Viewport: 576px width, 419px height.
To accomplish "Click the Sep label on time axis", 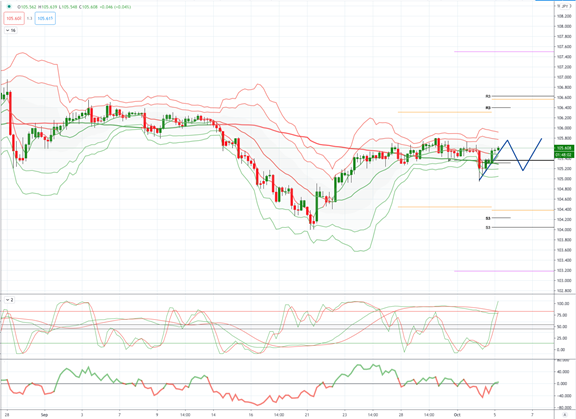I will click(44, 415).
